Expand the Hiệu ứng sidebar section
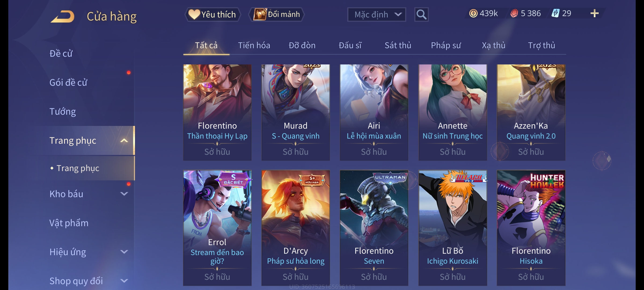The height and width of the screenshot is (290, 644). (x=124, y=252)
